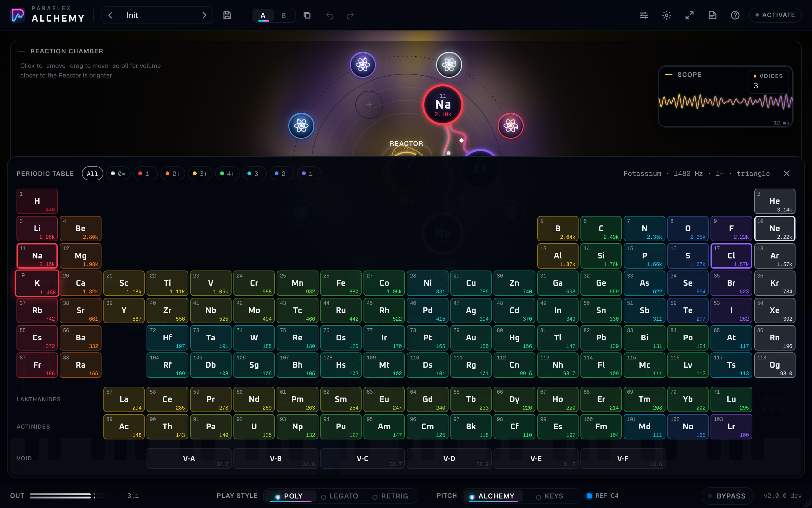Remove the Na element from the reactor
Image resolution: width=812 pixels, height=508 pixels.
[x=443, y=105]
